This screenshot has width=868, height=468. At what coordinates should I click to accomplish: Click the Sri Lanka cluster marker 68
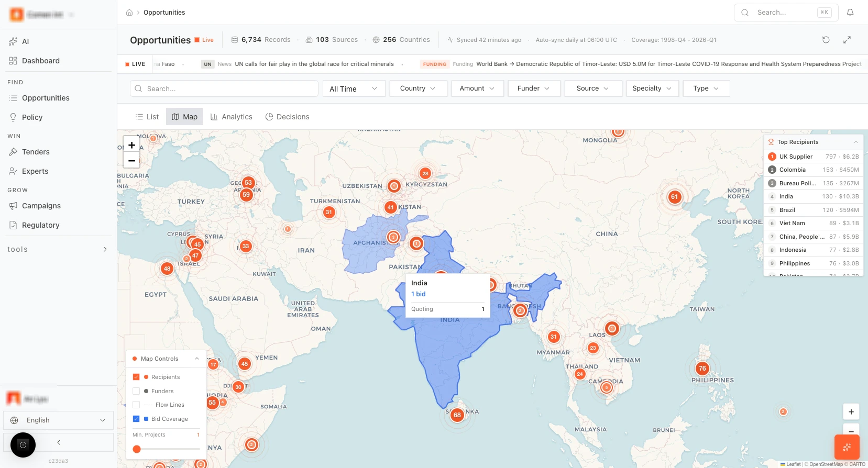[x=457, y=415]
